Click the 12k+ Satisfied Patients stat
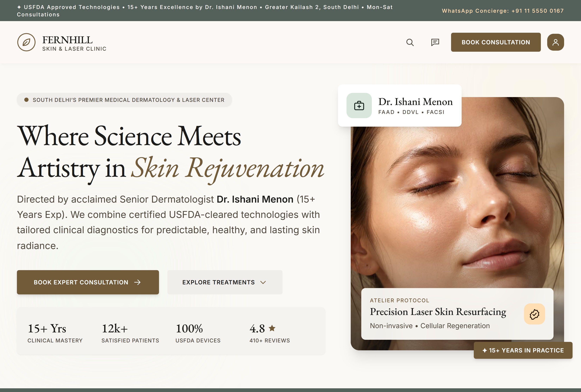This screenshot has width=581, height=392. pos(130,333)
